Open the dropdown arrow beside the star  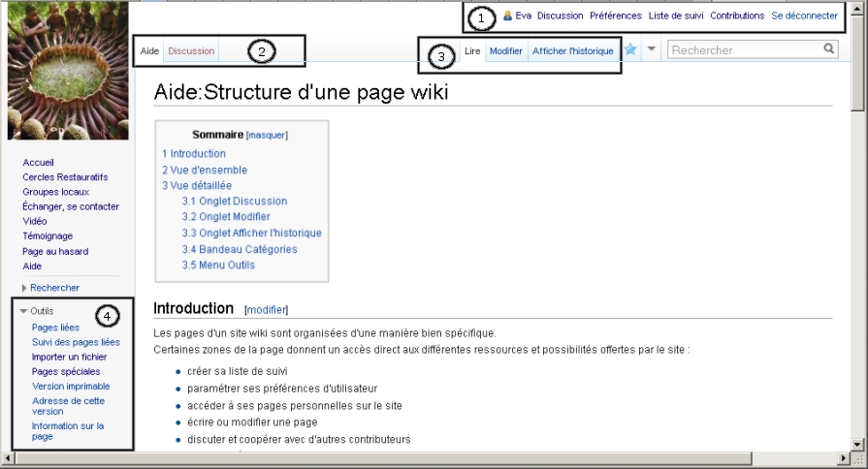pos(652,49)
